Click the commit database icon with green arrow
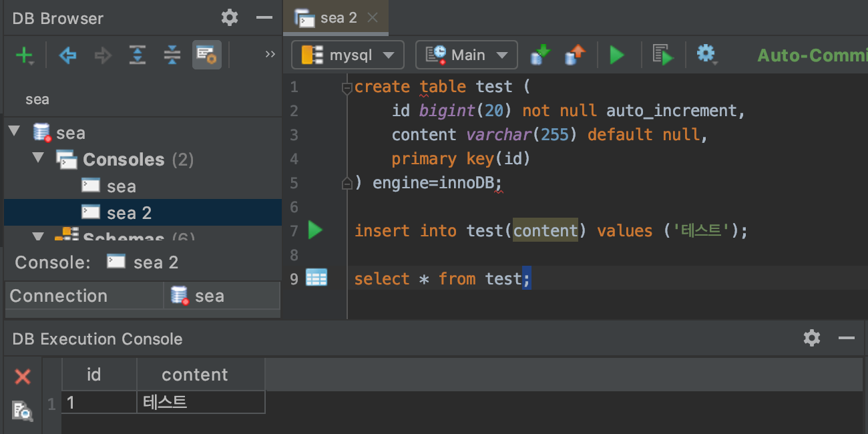 coord(540,55)
